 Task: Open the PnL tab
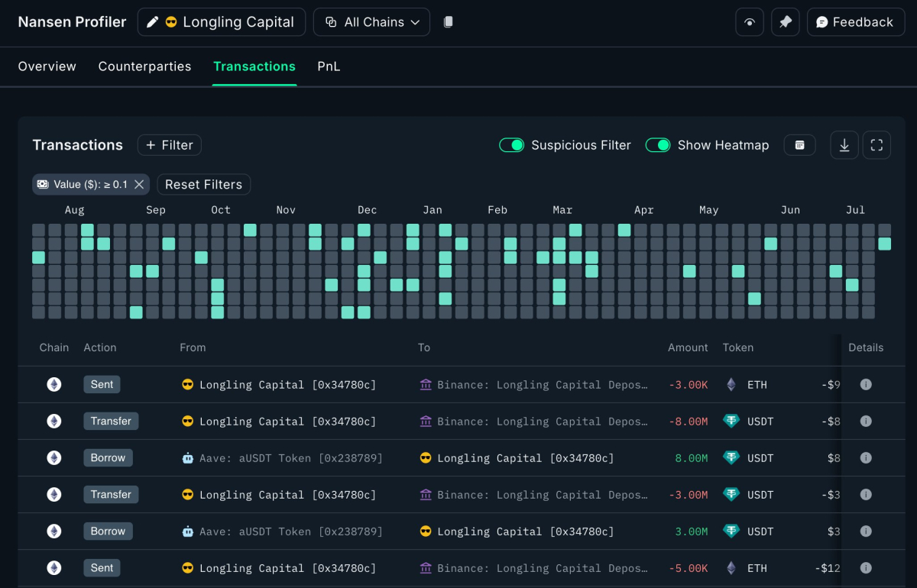[x=329, y=66]
